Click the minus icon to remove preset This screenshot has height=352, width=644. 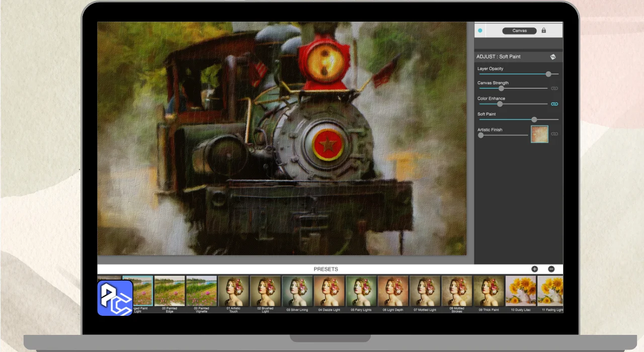(x=551, y=269)
